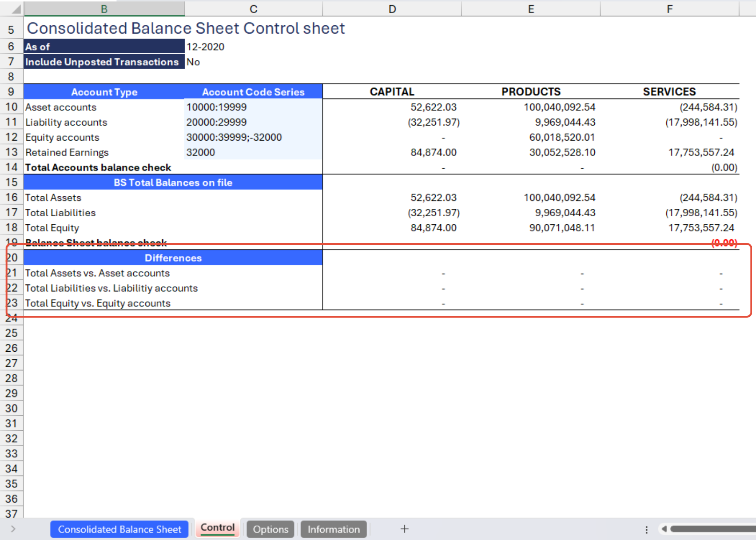Open the Information sheet tab
This screenshot has width=756, height=540.
333,529
